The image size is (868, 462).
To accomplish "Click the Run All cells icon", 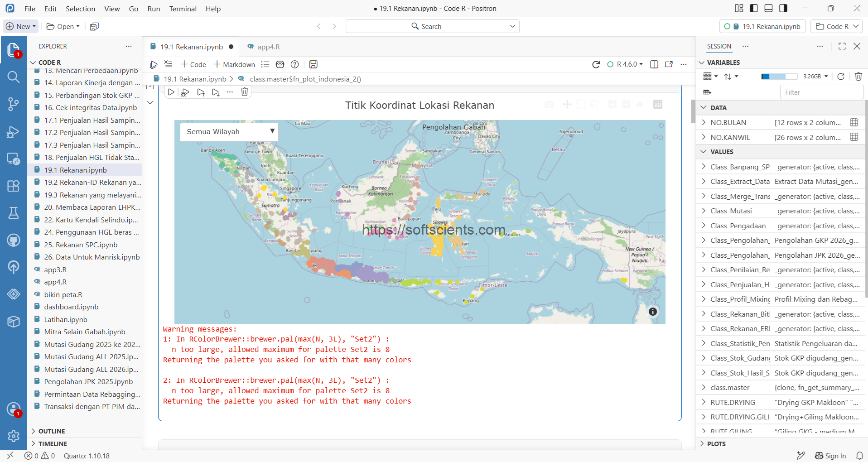I will 154,64.
